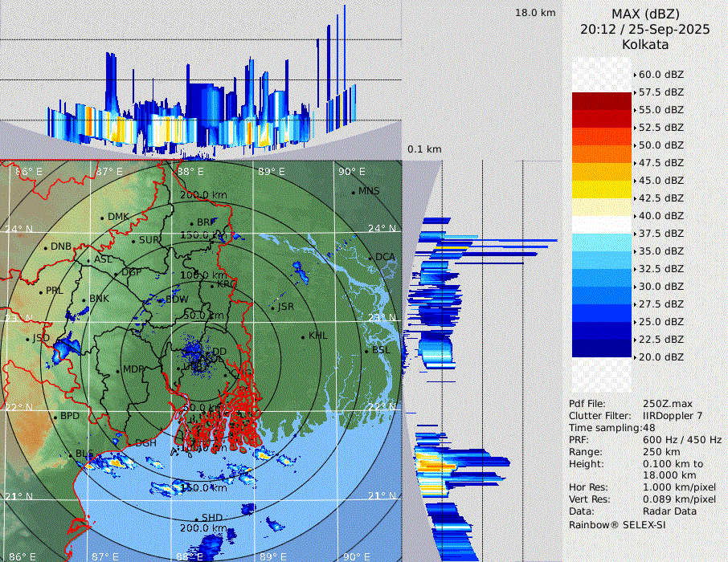Click the DMK station marker
This screenshot has height=562, width=728.
103,218
